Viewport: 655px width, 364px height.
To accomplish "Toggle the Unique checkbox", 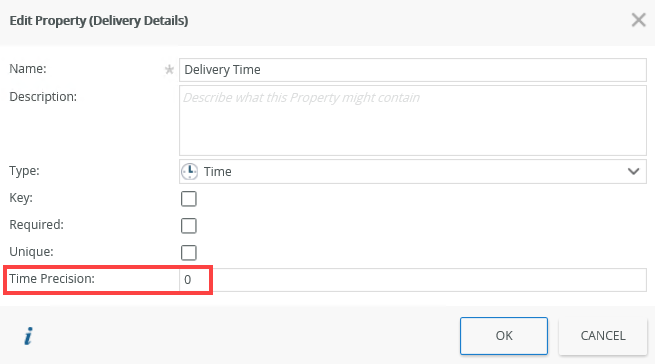I will coord(189,252).
